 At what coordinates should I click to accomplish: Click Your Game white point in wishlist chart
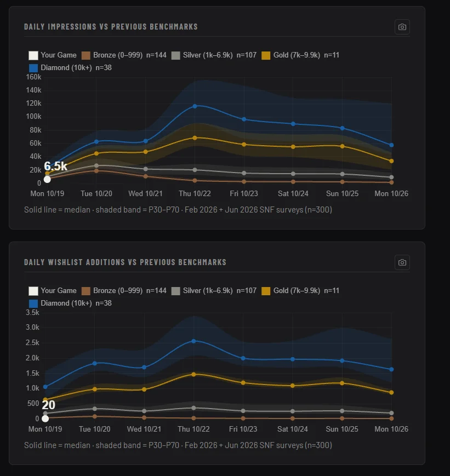coord(45,418)
